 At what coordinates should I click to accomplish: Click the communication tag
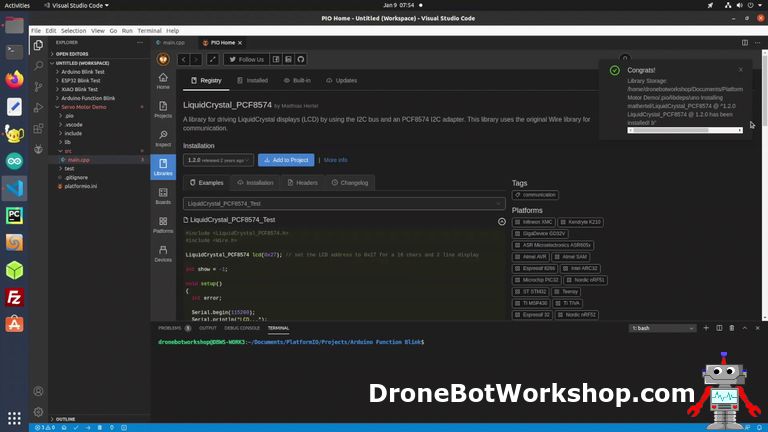[535, 195]
